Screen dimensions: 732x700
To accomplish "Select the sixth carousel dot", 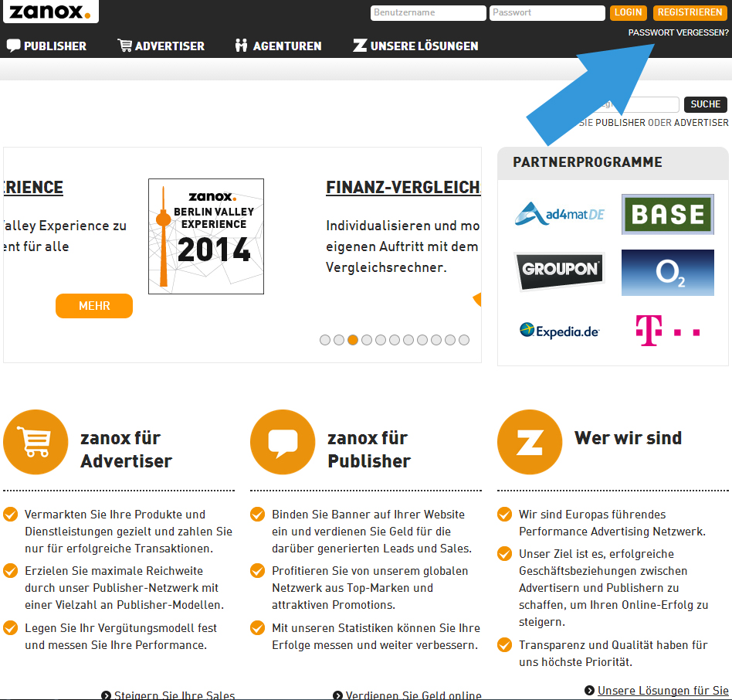I will tap(395, 340).
